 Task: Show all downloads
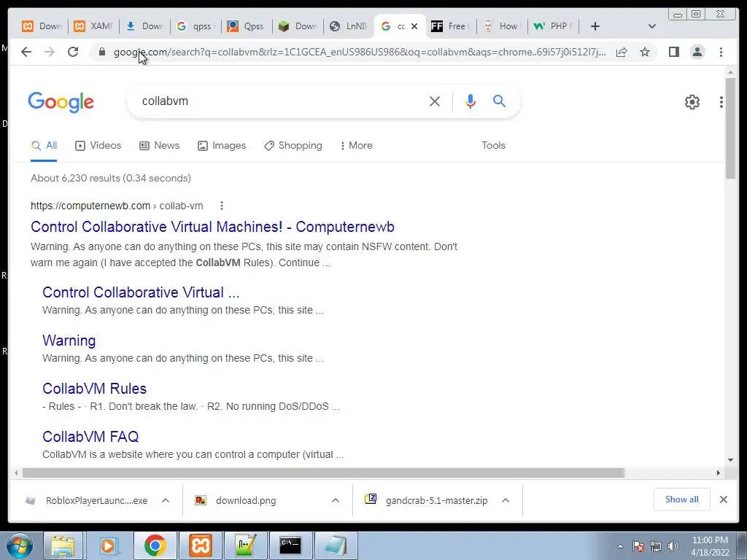point(682,499)
